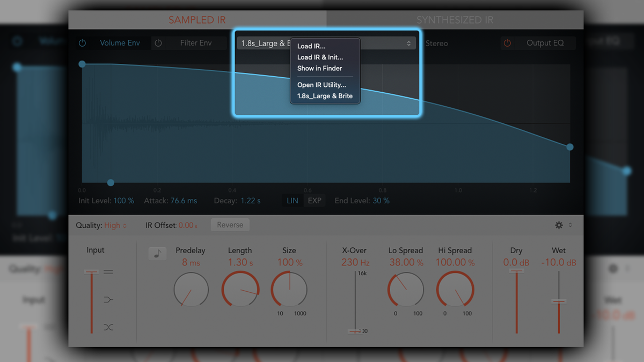Click the End Level 30 % value
This screenshot has width=644, height=362.
(x=381, y=201)
